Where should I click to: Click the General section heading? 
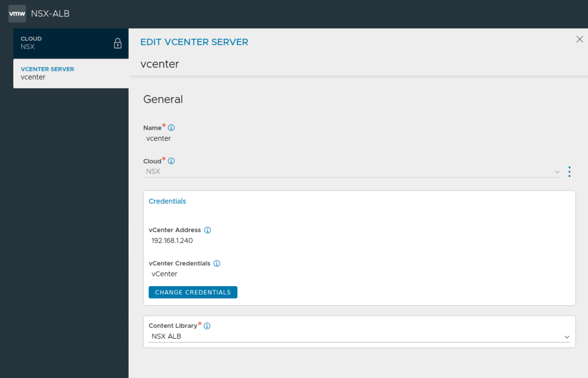[x=163, y=99]
